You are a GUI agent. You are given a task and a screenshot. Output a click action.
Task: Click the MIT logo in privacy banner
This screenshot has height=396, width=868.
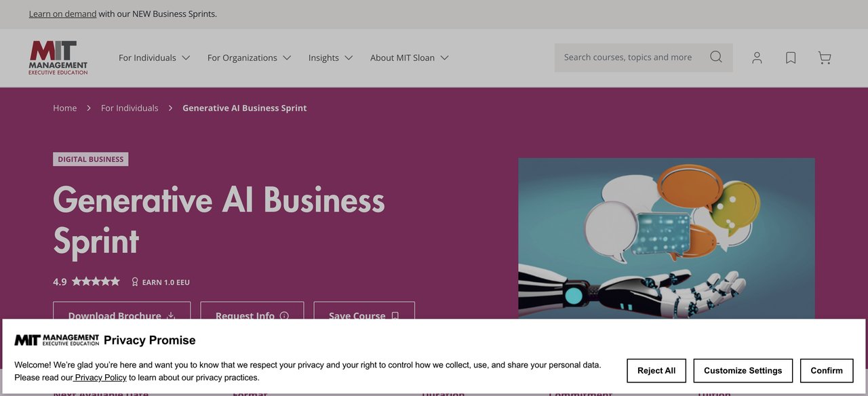(57, 340)
